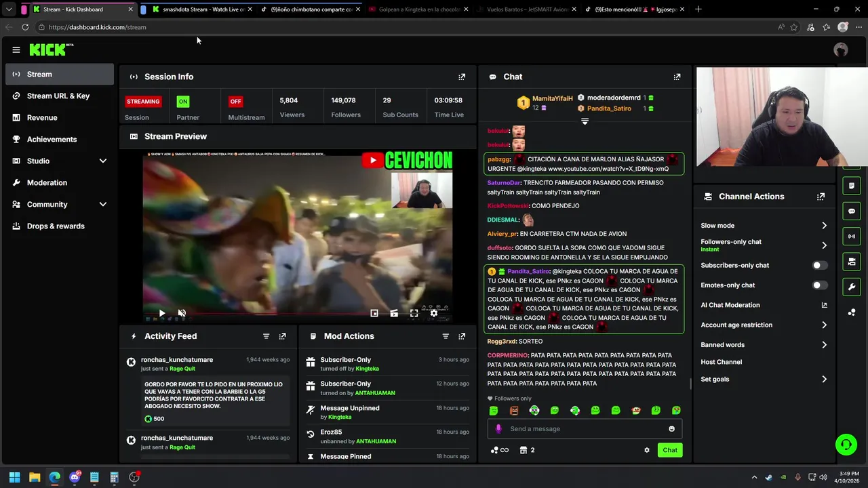Click the document icon in right sidebar
Viewport: 868px width, 488px height.
[852, 186]
